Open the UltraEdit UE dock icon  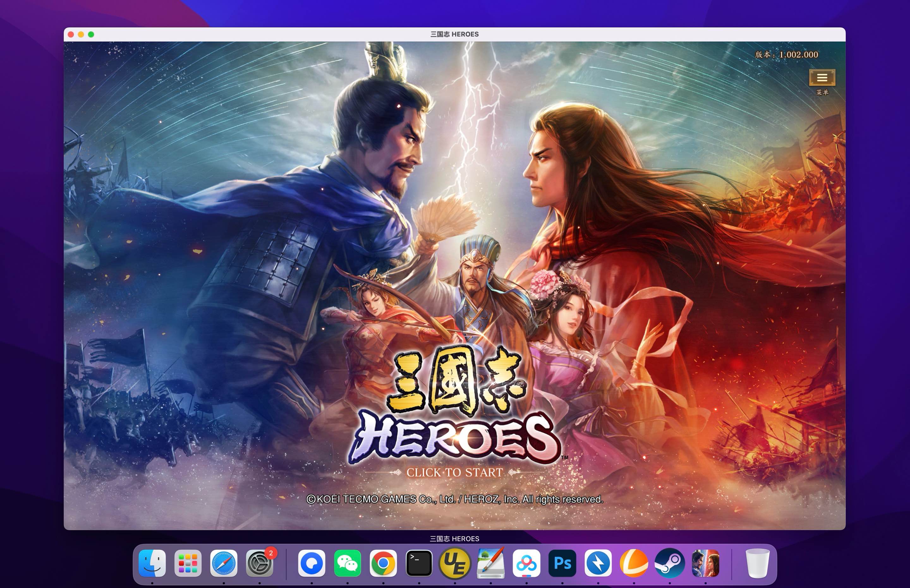point(455,563)
